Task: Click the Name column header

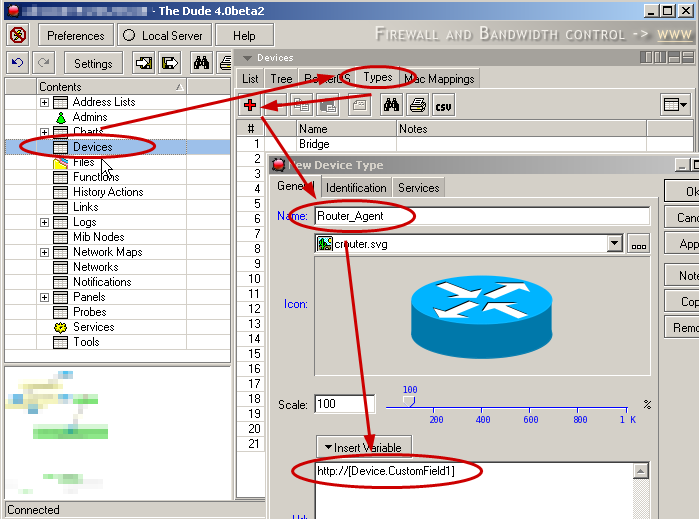Action: pyautogui.click(x=346, y=129)
